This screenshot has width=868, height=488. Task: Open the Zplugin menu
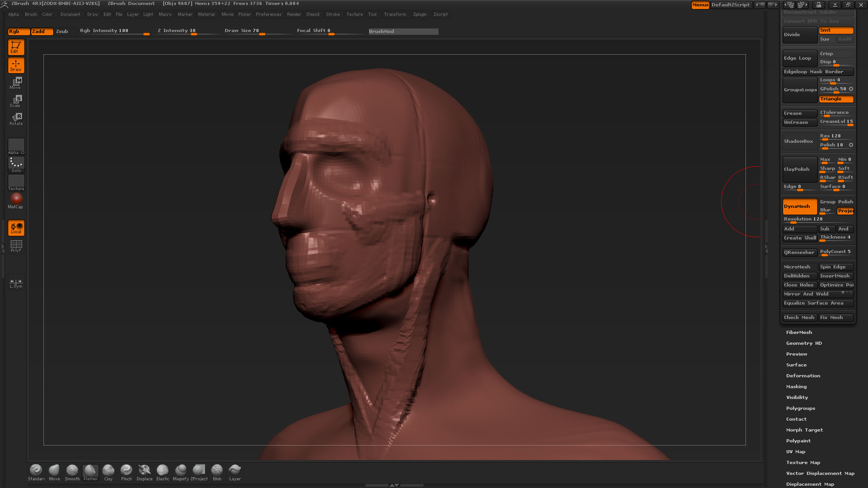point(420,14)
